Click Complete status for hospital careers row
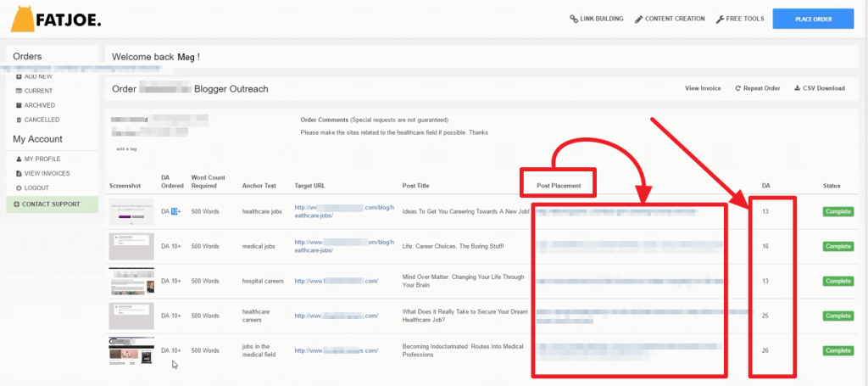Screen dimensions: 868x386 (x=838, y=282)
